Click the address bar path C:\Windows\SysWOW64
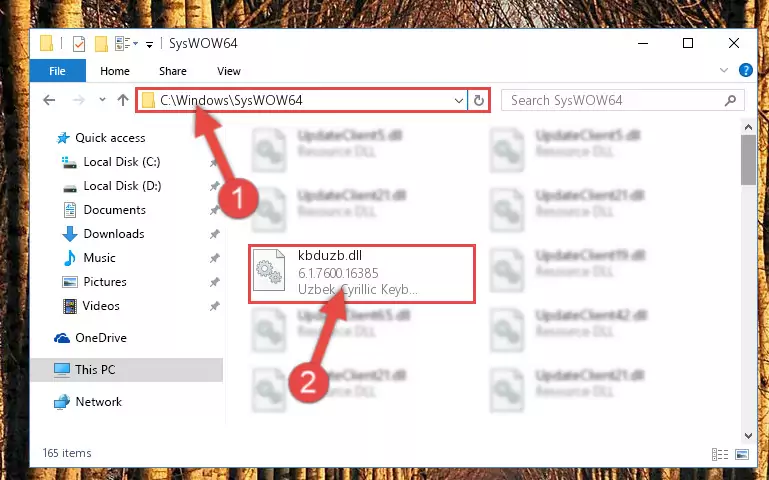Viewport: 769px width, 480px height. coord(231,101)
